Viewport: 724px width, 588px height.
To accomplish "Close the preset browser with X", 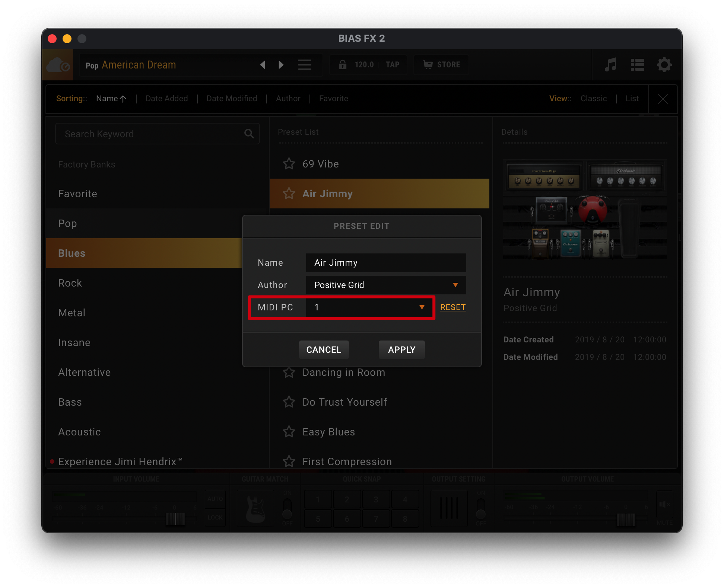I will [663, 99].
